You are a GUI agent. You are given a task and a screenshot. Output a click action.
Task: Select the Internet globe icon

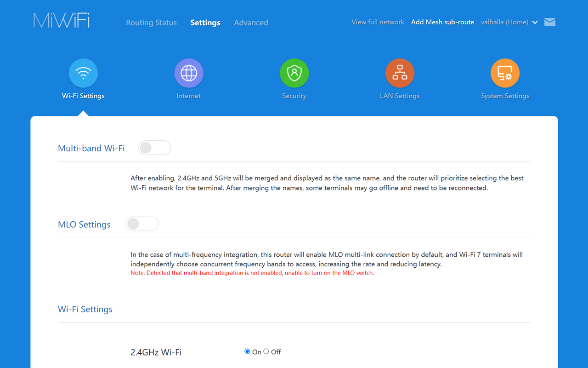pyautogui.click(x=189, y=73)
